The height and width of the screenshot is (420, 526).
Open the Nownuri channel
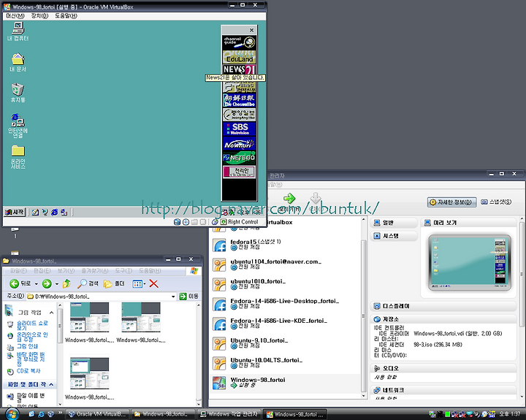pos(239,143)
